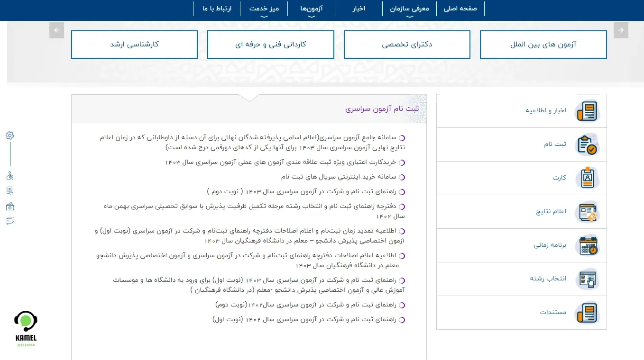The height and width of the screenshot is (360, 644).
Task: Open اعلام نتایج sidebar label
Action: pos(551,211)
